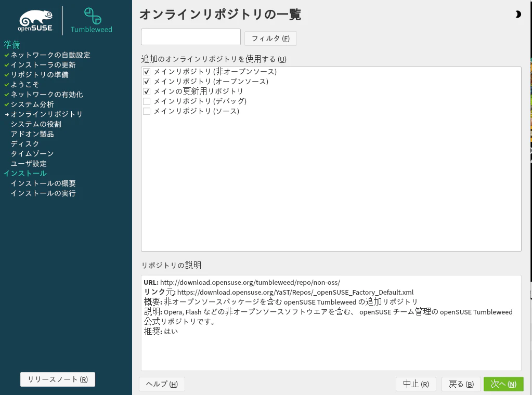Select ユーザ設定 sidebar step

click(x=29, y=163)
